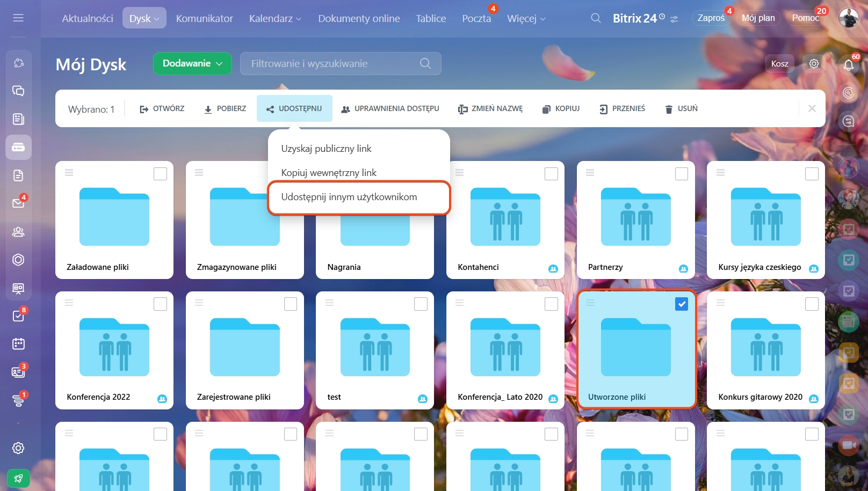Check the Zarejestrowane pliki folder checkbox
868x491 pixels.
coord(291,304)
